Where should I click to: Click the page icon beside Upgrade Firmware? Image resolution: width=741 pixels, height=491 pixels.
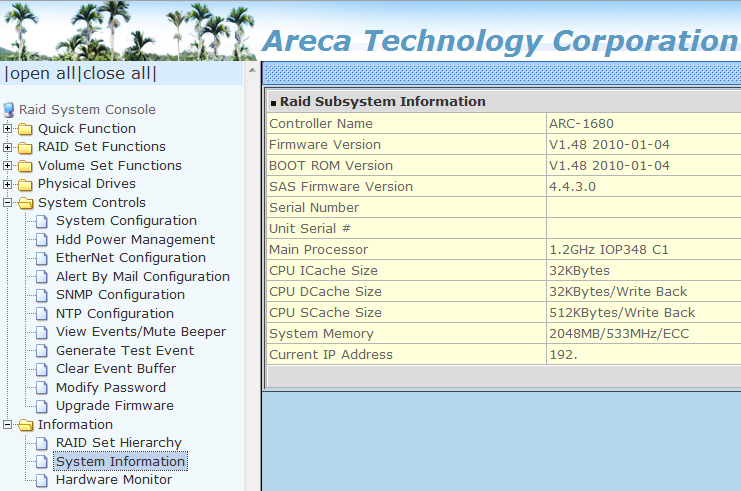coord(43,406)
